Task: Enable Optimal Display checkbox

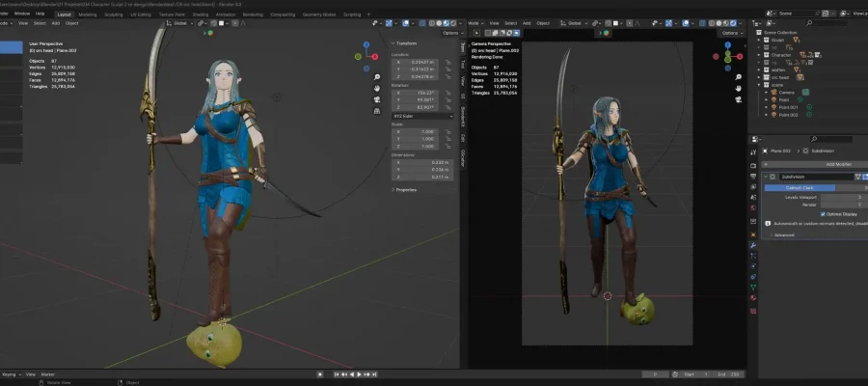Action: (x=823, y=214)
